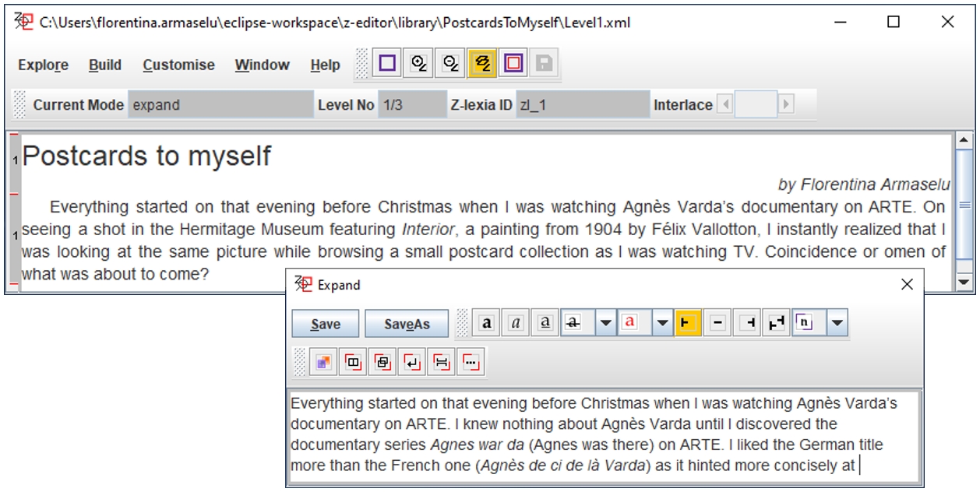
Task: Click the SaveAs button
Action: pyautogui.click(x=407, y=324)
